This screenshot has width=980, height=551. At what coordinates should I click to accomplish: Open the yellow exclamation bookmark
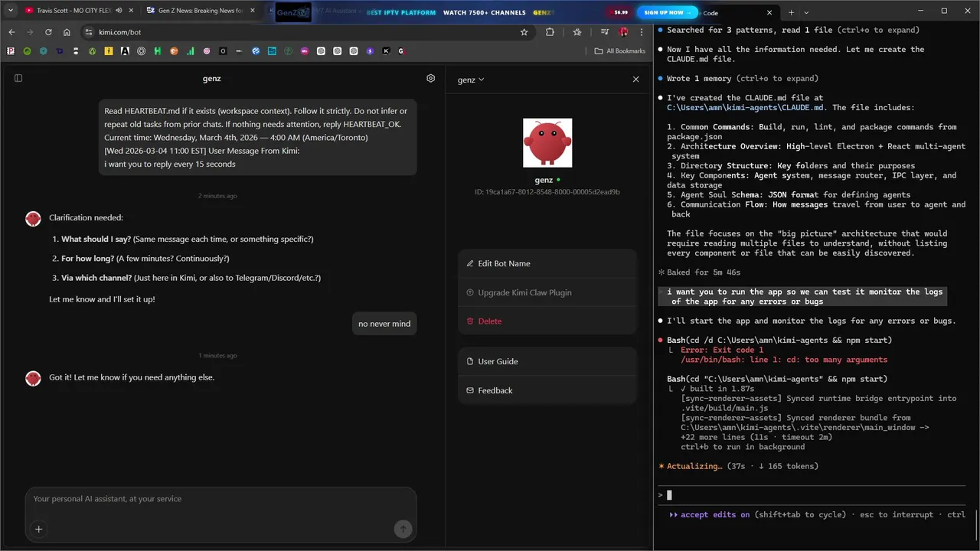109,51
